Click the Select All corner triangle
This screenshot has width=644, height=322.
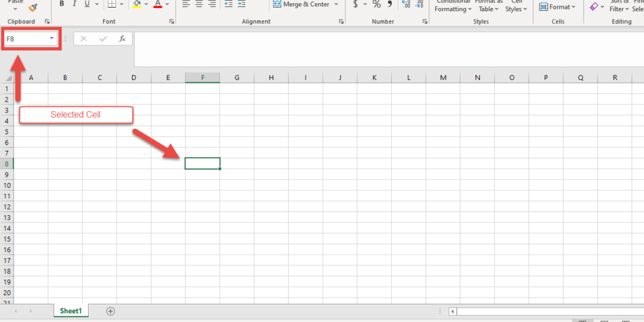coord(8,77)
